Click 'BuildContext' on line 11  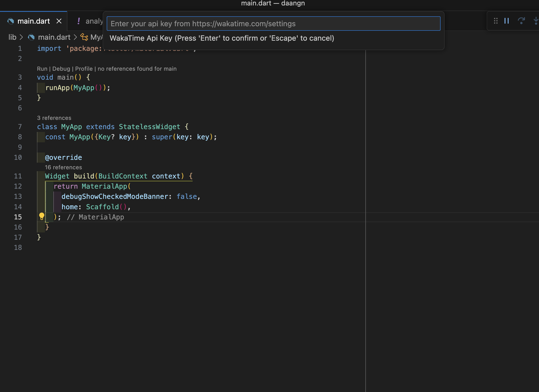click(123, 176)
